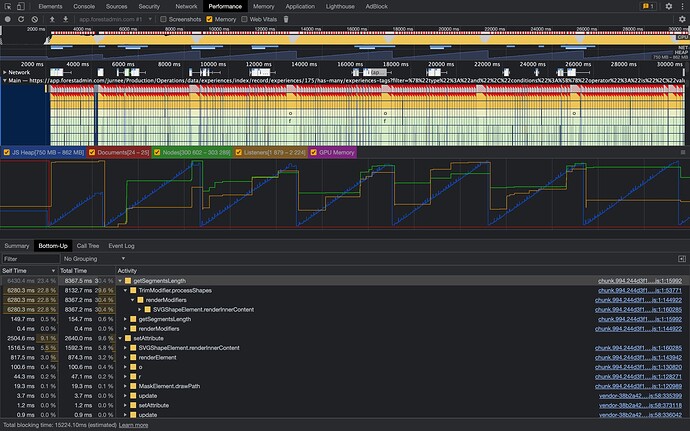Select the 2504.6 ms self time cell
690x431 pixels.
(x=29, y=339)
